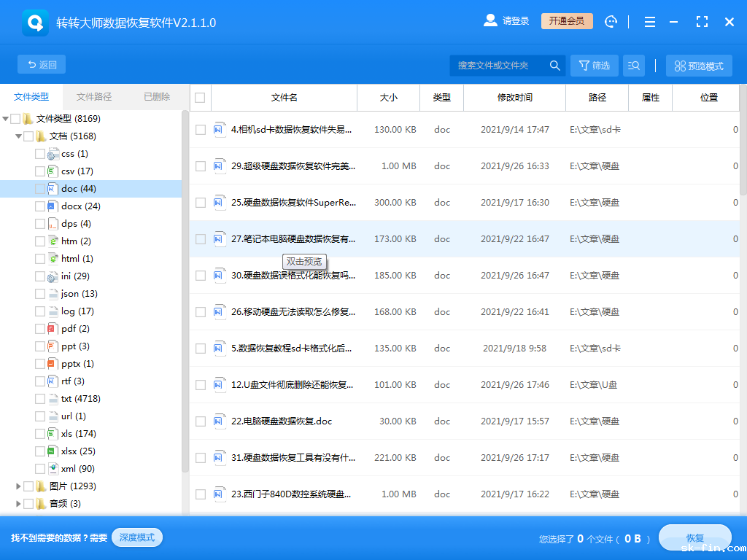Open the filter (筛选) options

(594, 65)
